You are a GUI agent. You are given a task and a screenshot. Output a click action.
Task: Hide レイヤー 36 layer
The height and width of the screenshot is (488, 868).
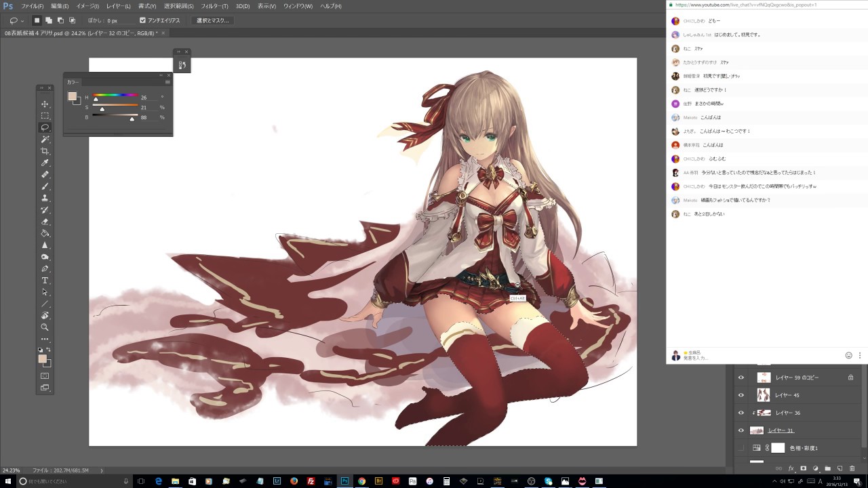[741, 413]
